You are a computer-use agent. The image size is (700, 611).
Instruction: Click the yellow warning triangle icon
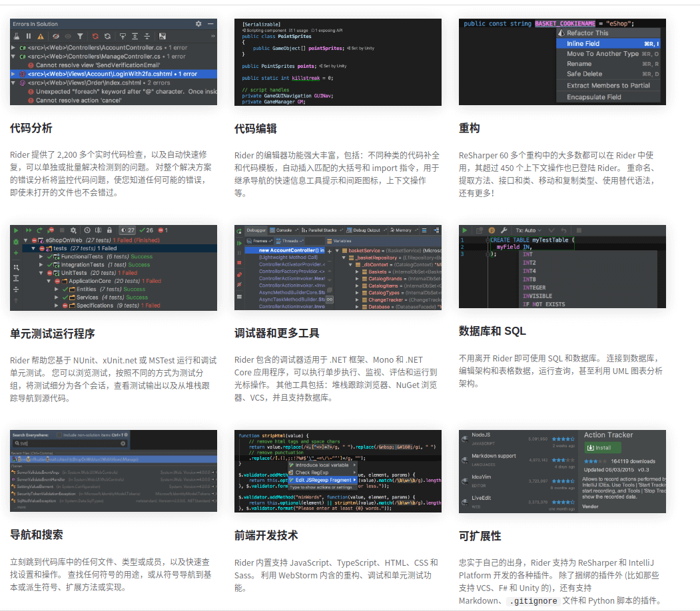[41, 36]
